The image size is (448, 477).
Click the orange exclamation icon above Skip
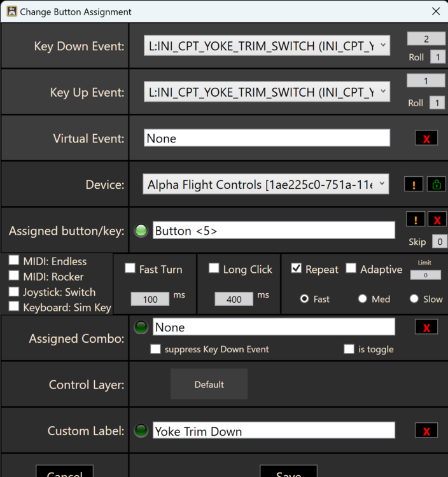coord(416,219)
